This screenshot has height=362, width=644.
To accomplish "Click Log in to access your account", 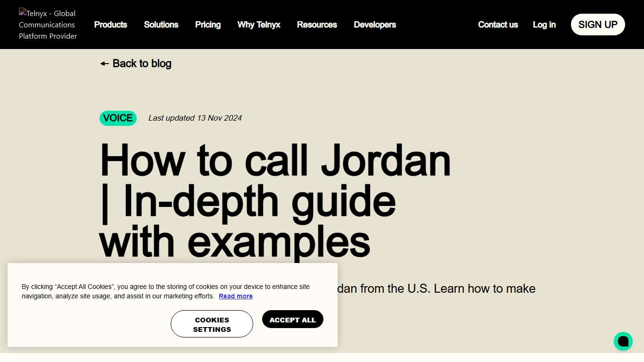I will point(544,25).
